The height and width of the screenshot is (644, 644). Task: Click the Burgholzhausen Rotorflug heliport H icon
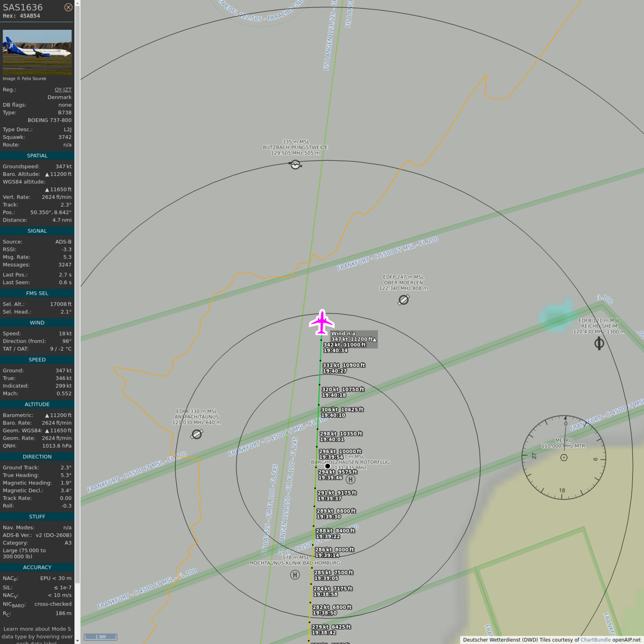point(351,479)
